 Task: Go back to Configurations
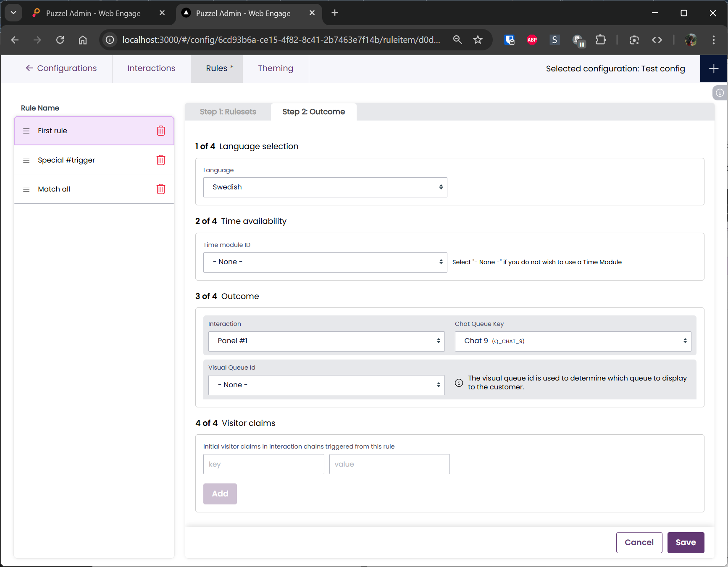[61, 68]
